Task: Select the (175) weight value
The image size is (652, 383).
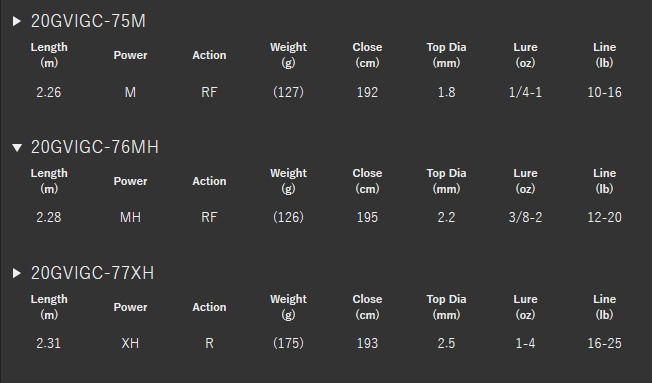Action: pyautogui.click(x=288, y=343)
